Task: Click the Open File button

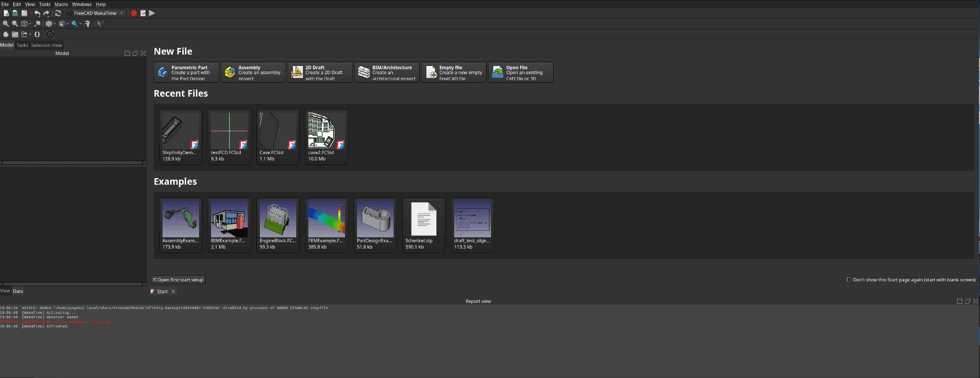Action: pos(521,72)
